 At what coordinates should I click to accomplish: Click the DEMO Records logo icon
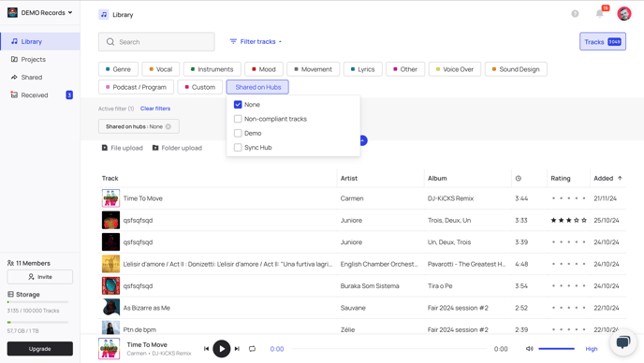[12, 12]
